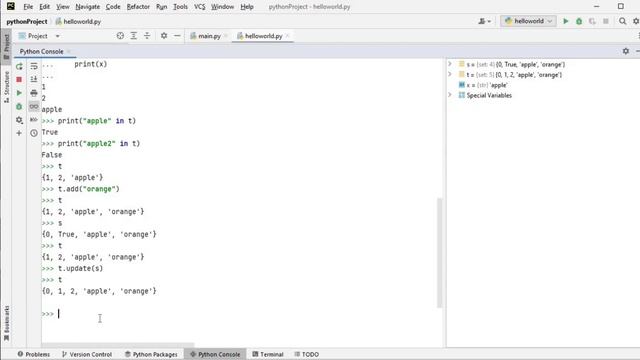Open the Project view dropdown
The image size is (640, 360).
coord(39,36)
